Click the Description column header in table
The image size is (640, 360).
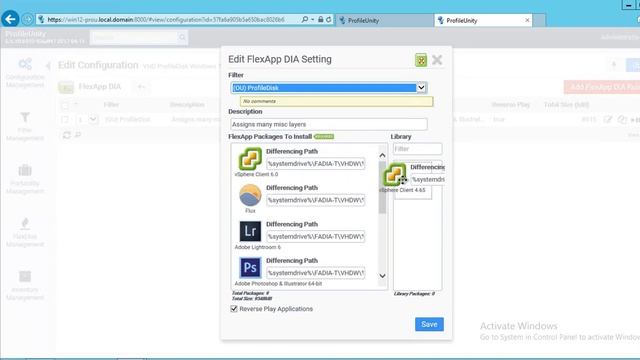[x=187, y=105]
